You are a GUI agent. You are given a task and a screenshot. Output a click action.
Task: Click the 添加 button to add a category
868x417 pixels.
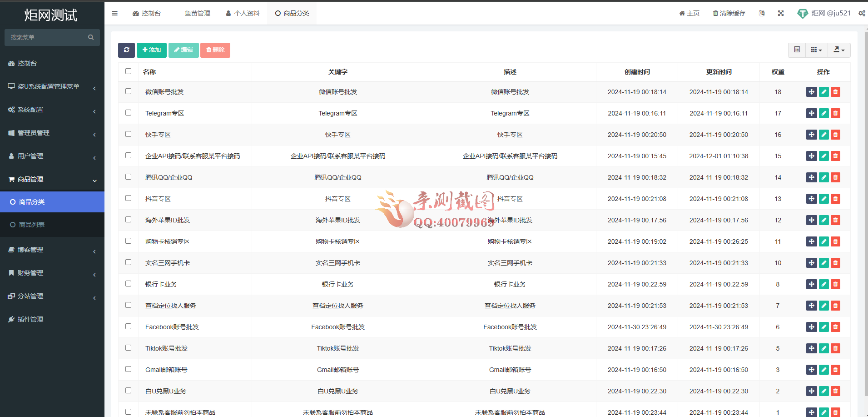coord(152,50)
